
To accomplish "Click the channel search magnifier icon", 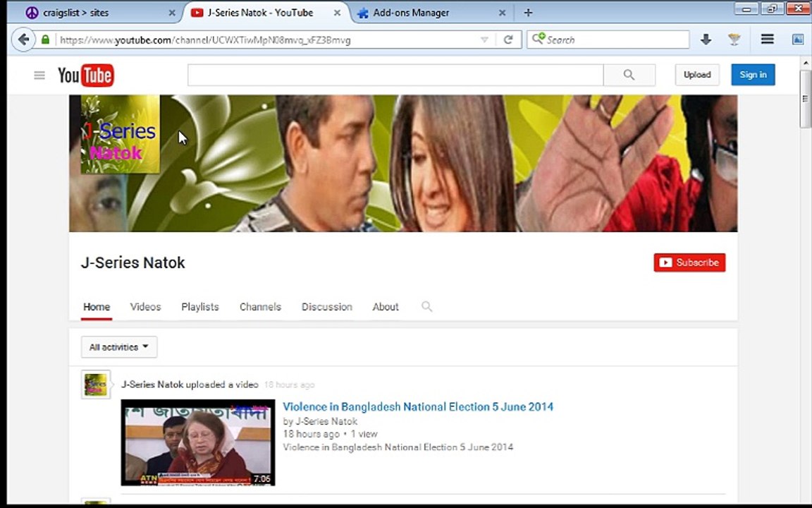I will [426, 307].
